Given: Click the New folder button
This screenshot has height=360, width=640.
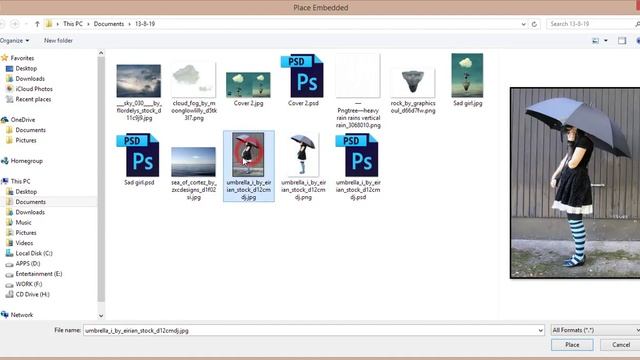Looking at the screenshot, I should click(x=58, y=40).
